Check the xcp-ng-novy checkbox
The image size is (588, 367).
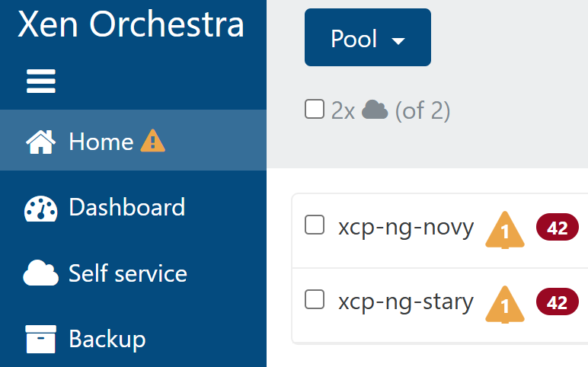click(x=315, y=225)
